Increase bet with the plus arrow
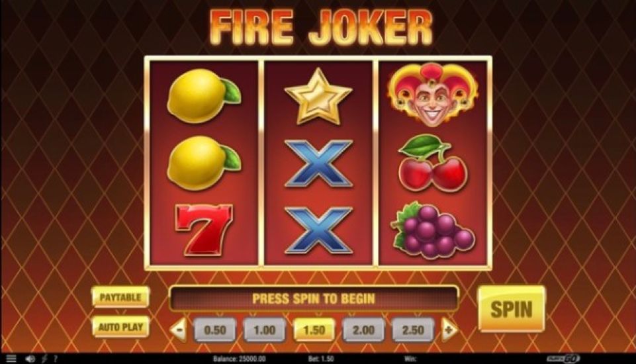636x364 pixels. [449, 330]
